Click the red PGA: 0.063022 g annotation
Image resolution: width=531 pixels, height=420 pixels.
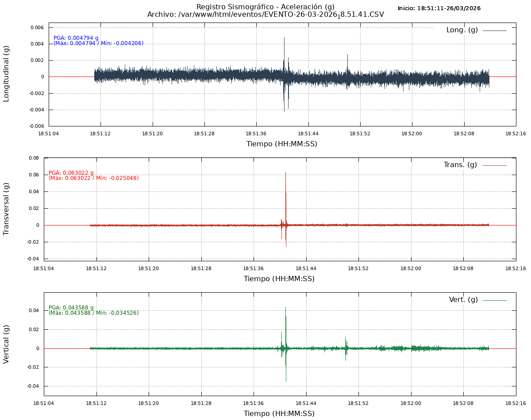tap(71, 173)
